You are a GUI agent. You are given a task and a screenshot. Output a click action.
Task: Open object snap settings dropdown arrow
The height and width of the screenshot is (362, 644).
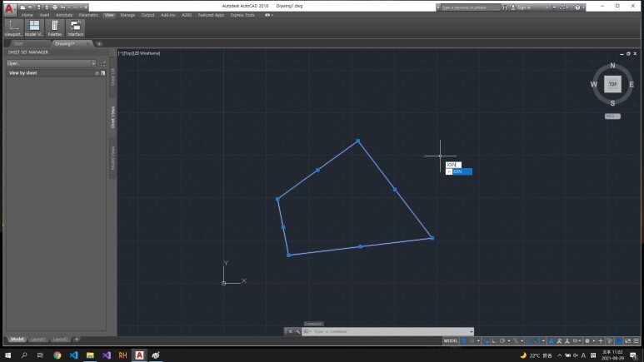543,341
